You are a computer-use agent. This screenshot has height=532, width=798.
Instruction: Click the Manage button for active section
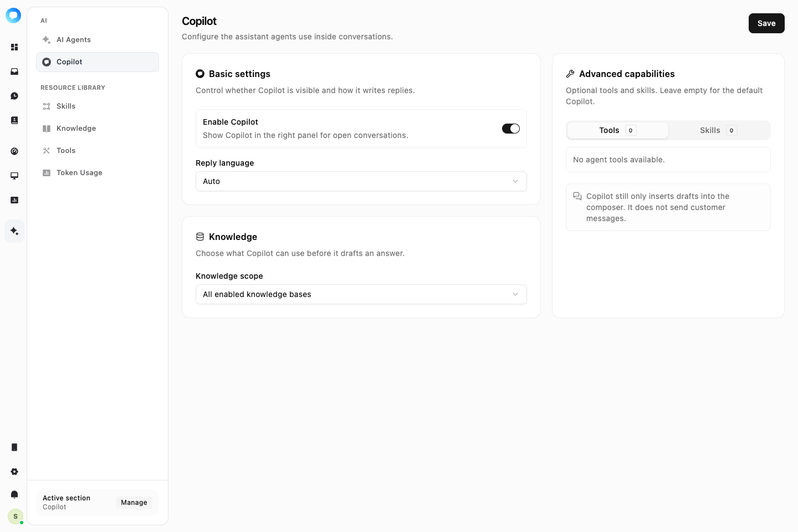134,503
